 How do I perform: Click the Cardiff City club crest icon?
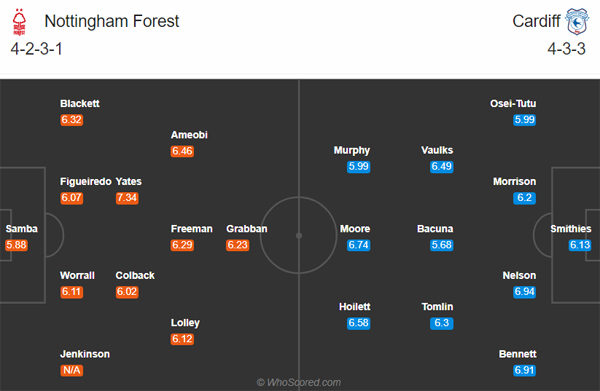[577, 21]
